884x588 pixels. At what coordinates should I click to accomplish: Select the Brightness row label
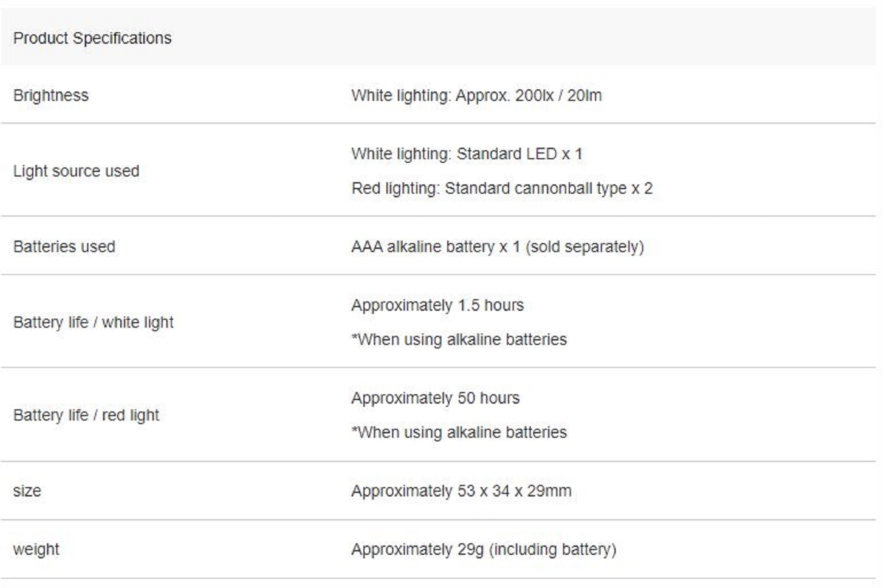click(51, 95)
